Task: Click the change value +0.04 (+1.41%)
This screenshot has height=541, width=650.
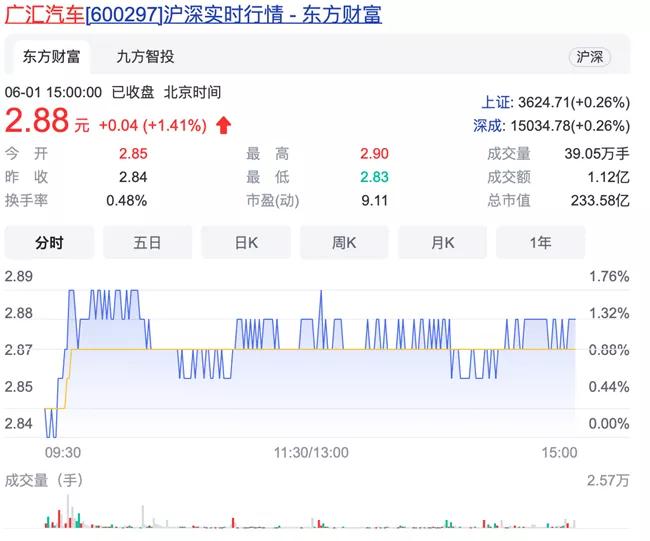Action: [153, 125]
